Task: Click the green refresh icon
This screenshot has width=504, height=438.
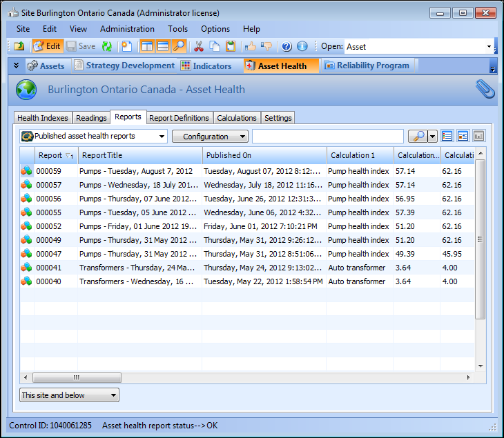Action: point(107,46)
